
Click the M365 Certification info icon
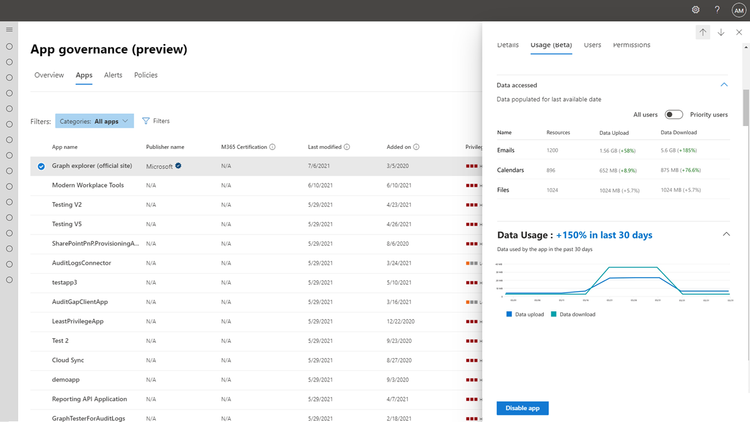(x=272, y=147)
